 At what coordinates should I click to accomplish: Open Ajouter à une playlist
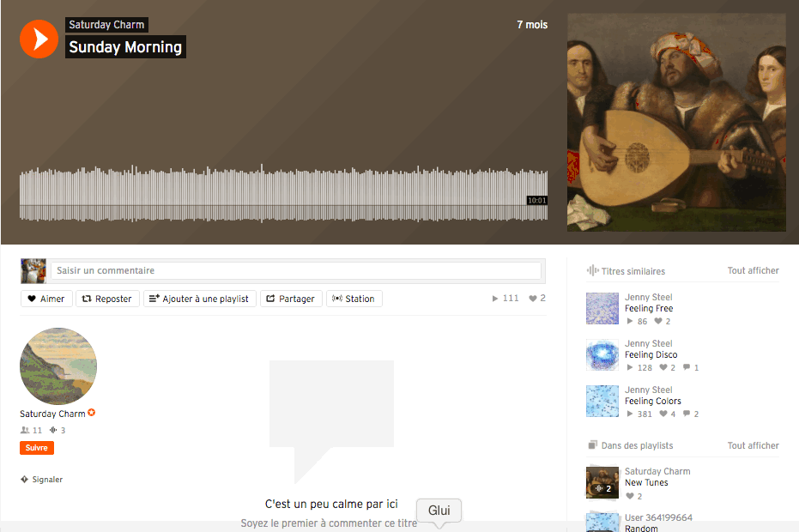pos(199,299)
